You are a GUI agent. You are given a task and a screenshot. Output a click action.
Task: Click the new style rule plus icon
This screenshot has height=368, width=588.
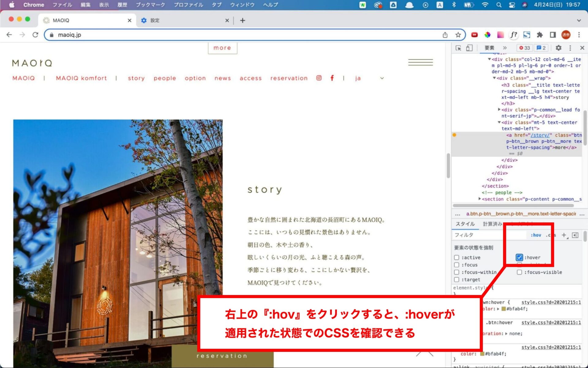coord(564,235)
